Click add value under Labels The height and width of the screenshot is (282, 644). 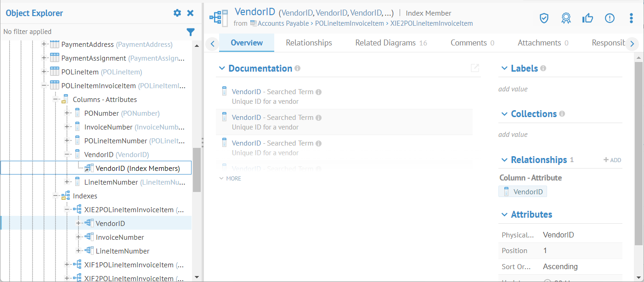(x=513, y=89)
